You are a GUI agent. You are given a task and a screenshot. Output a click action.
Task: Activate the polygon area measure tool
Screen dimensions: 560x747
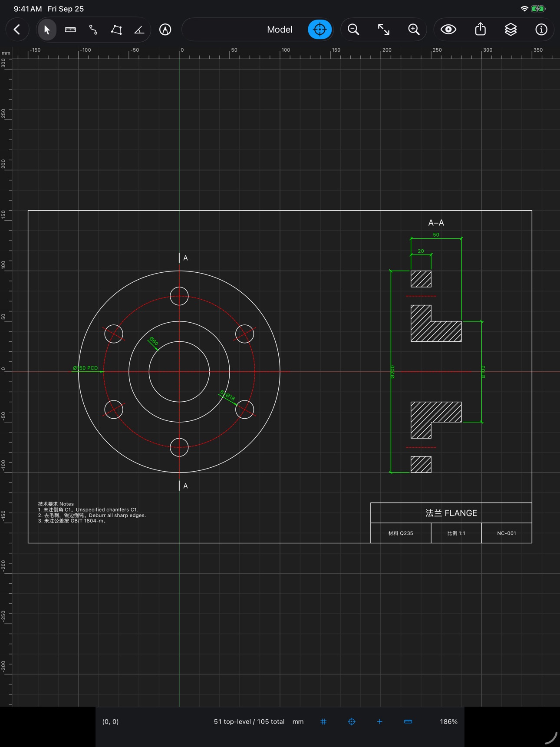(x=116, y=30)
